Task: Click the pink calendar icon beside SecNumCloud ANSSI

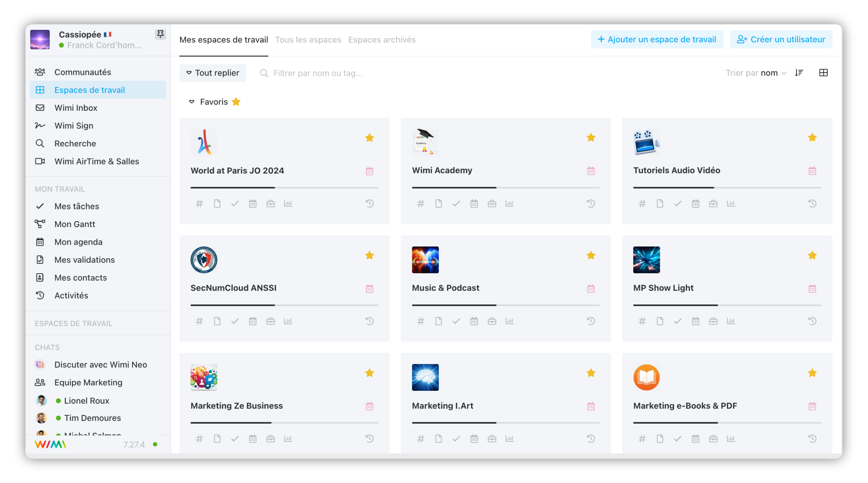Action: pyautogui.click(x=370, y=288)
